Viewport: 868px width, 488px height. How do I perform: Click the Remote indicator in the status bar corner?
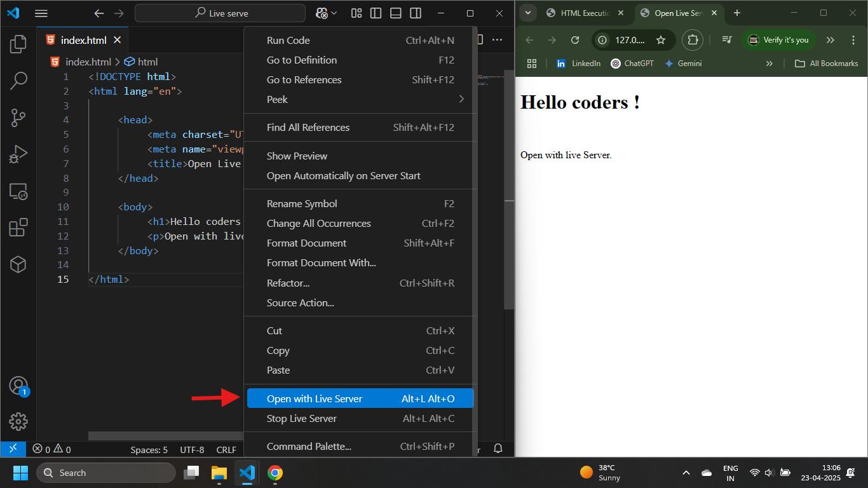[x=13, y=449]
